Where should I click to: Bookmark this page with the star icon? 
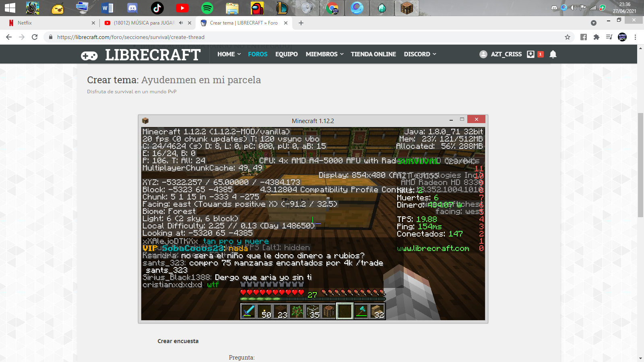click(x=568, y=37)
